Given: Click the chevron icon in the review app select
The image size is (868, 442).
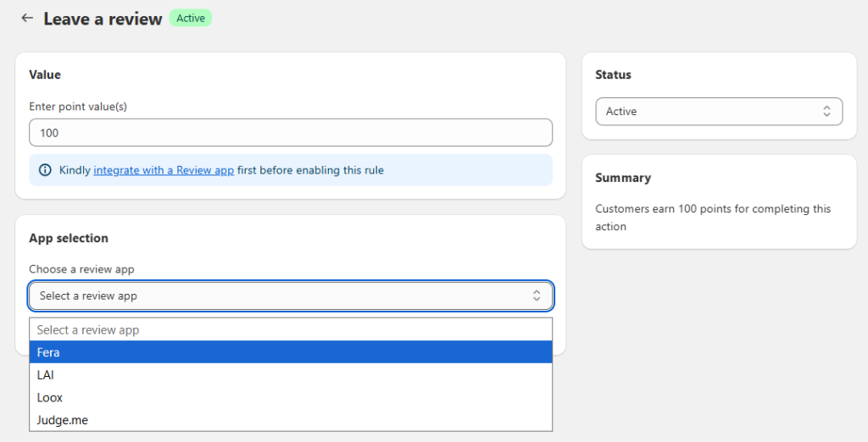Looking at the screenshot, I should pos(537,296).
